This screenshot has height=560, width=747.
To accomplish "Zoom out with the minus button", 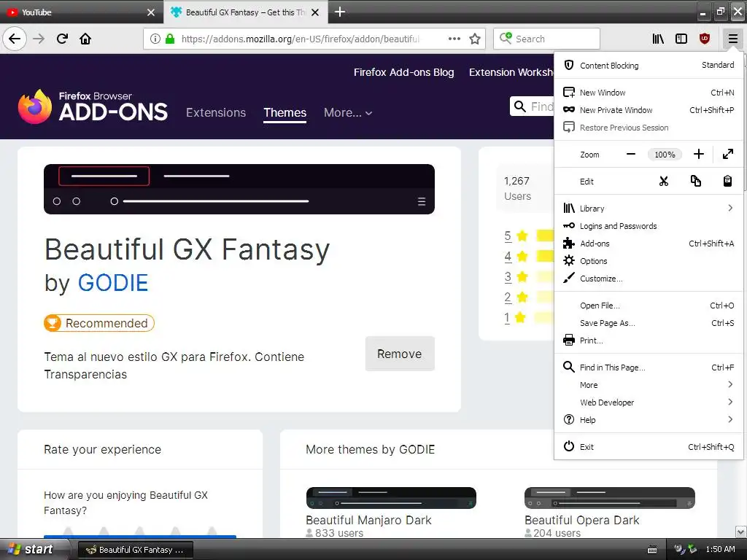I will click(631, 155).
